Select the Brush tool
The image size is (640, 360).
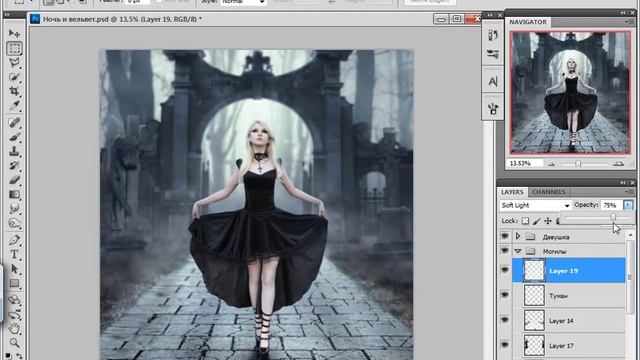point(14,137)
